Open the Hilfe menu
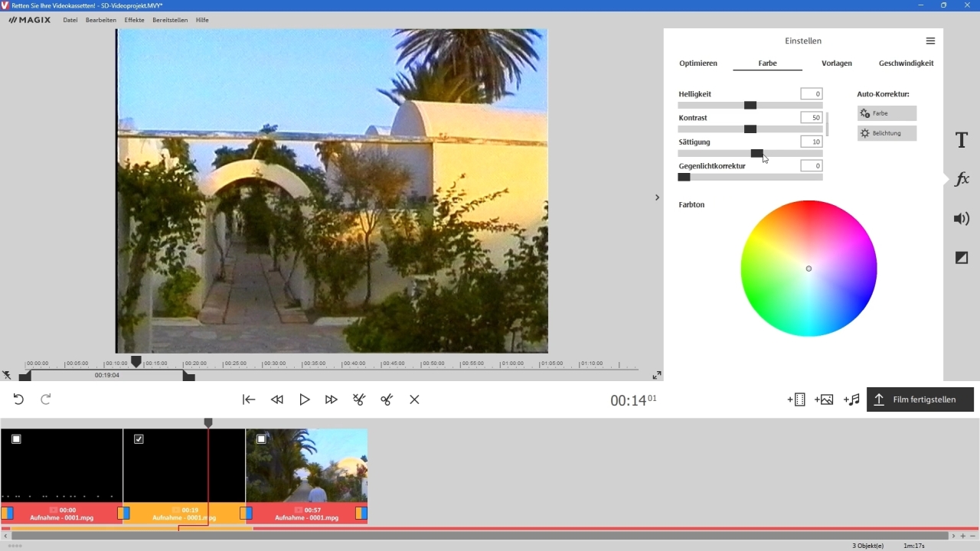Viewport: 980px width, 551px height. [x=202, y=20]
